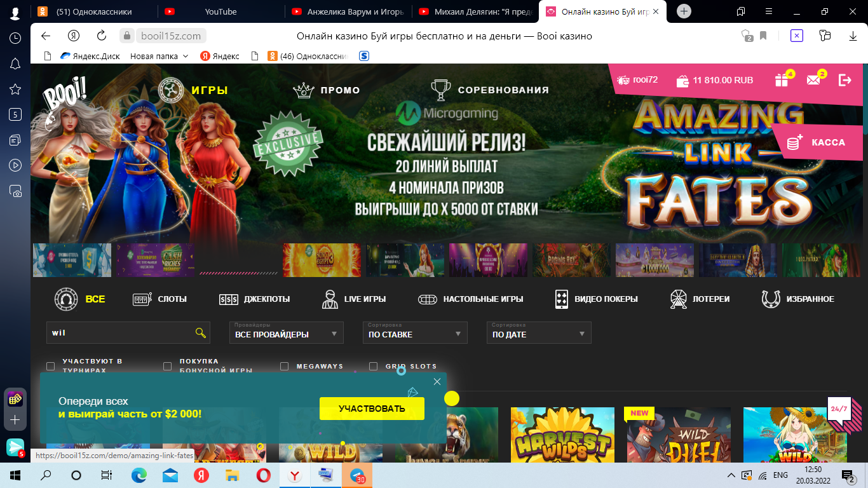The width and height of the screenshot is (868, 488).
Task: Open browser history clock in sidebar
Action: click(15, 38)
